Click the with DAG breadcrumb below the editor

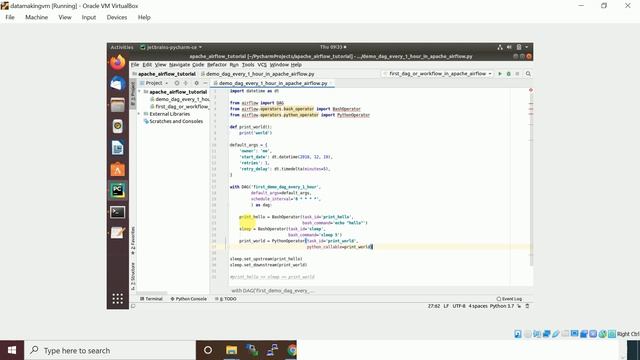pos(273,291)
